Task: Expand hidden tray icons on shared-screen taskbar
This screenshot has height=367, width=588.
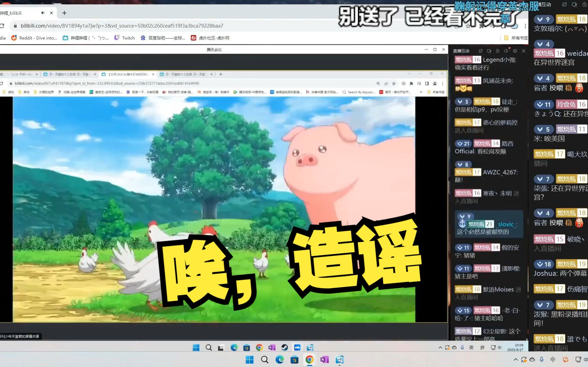Action: tap(440, 348)
